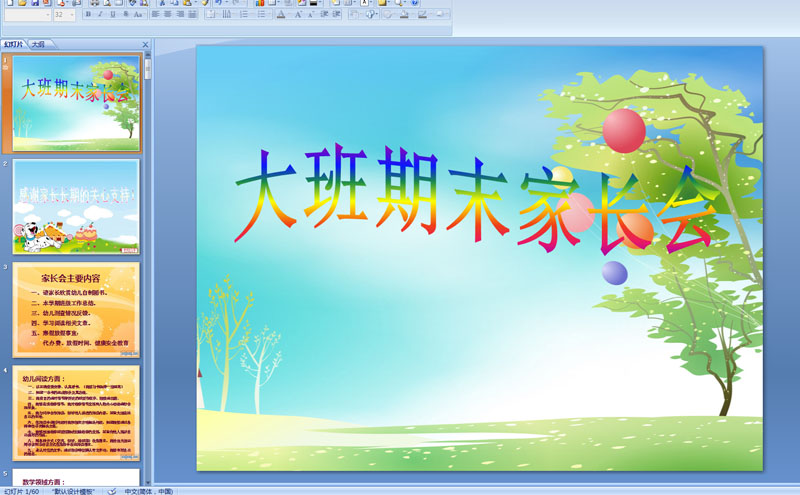
Task: Decrease font size with smaller A icon
Action: click(x=311, y=14)
